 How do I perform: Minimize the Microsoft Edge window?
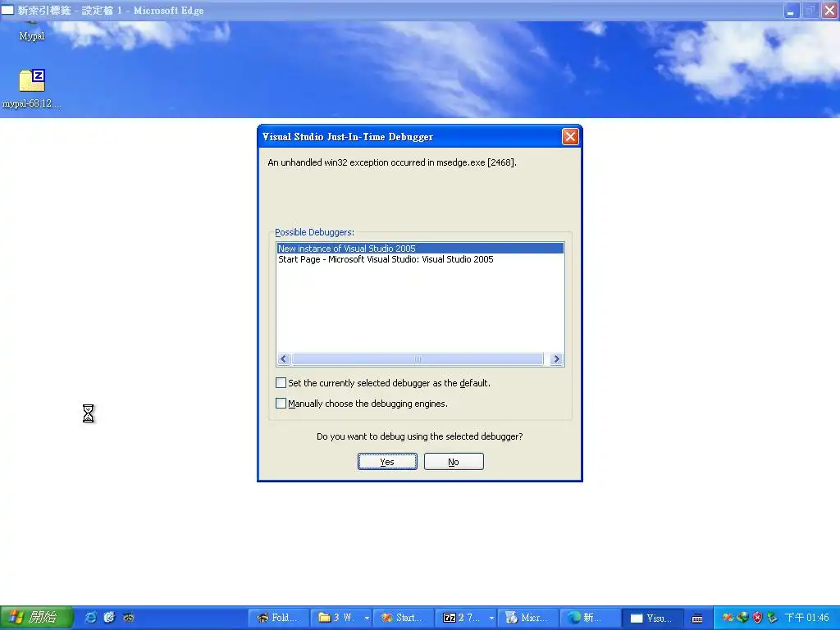click(x=791, y=10)
